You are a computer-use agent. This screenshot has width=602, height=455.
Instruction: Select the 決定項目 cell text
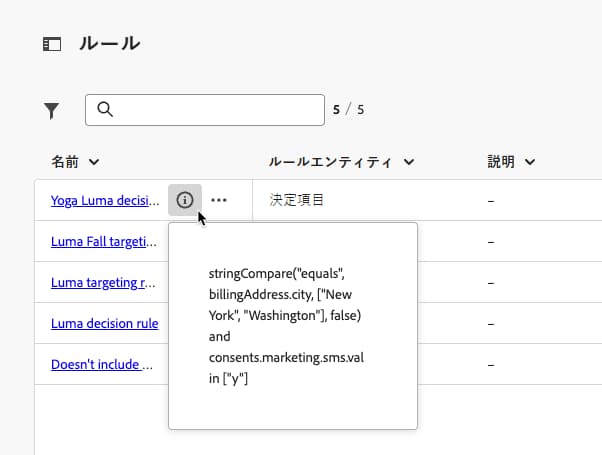pos(296,200)
